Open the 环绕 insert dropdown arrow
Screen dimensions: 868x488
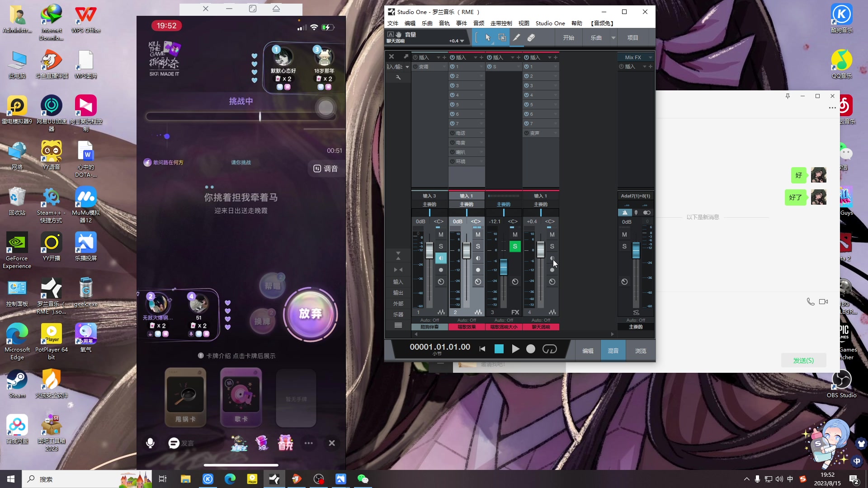tap(481, 162)
